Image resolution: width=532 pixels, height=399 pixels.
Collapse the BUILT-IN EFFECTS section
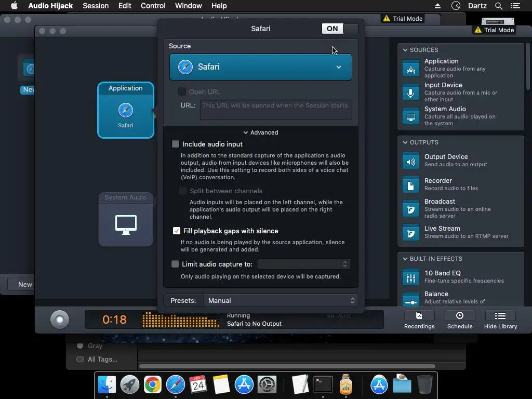coord(405,259)
